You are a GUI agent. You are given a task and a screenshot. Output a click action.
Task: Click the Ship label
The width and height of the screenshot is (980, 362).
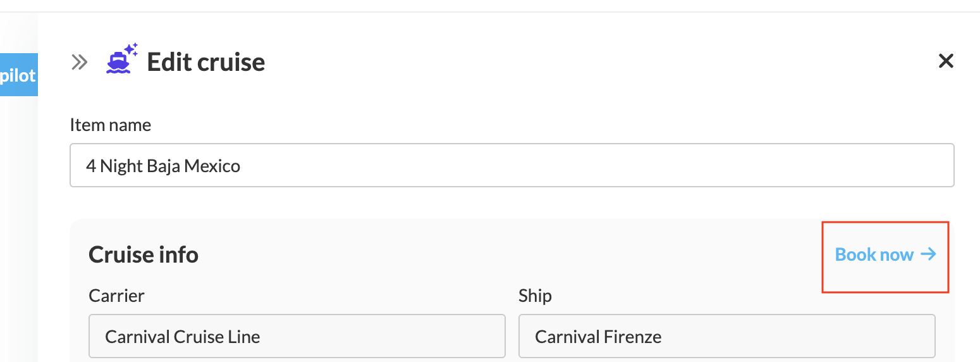point(535,296)
